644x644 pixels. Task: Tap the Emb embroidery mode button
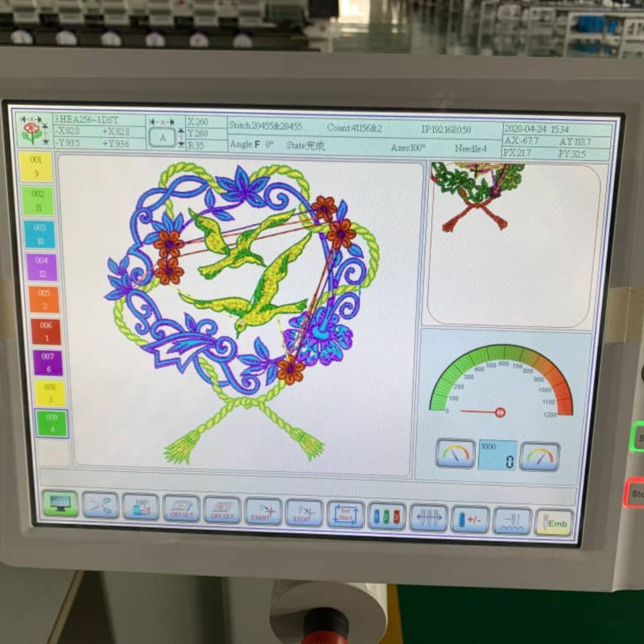tap(554, 524)
